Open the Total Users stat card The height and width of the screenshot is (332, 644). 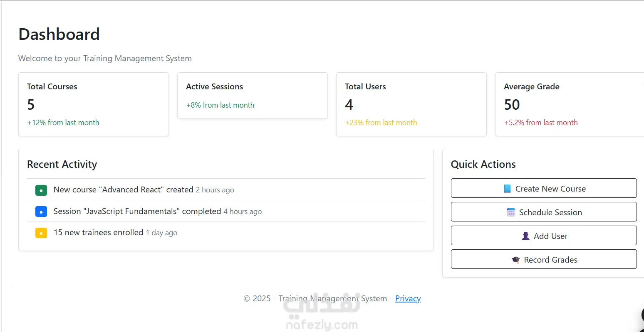[x=411, y=104]
